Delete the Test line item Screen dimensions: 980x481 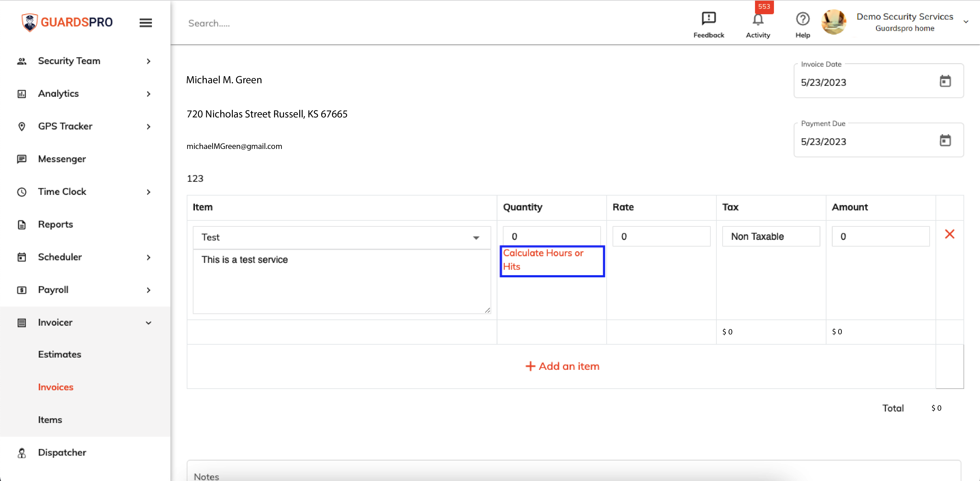[950, 234]
